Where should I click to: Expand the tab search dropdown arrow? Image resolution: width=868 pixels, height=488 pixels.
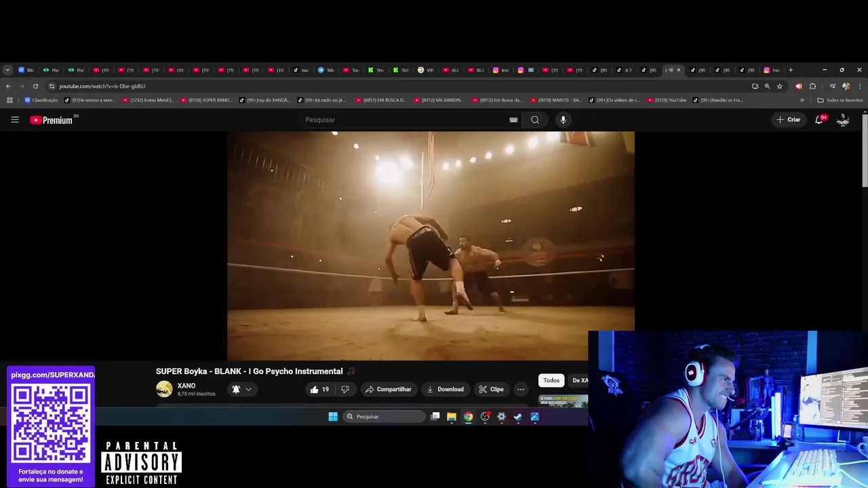(x=7, y=70)
